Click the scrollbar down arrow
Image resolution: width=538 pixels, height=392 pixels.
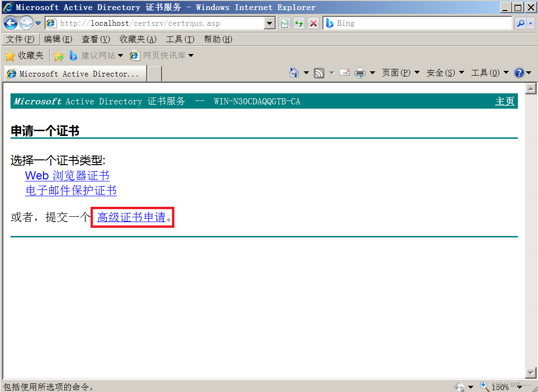point(530,372)
